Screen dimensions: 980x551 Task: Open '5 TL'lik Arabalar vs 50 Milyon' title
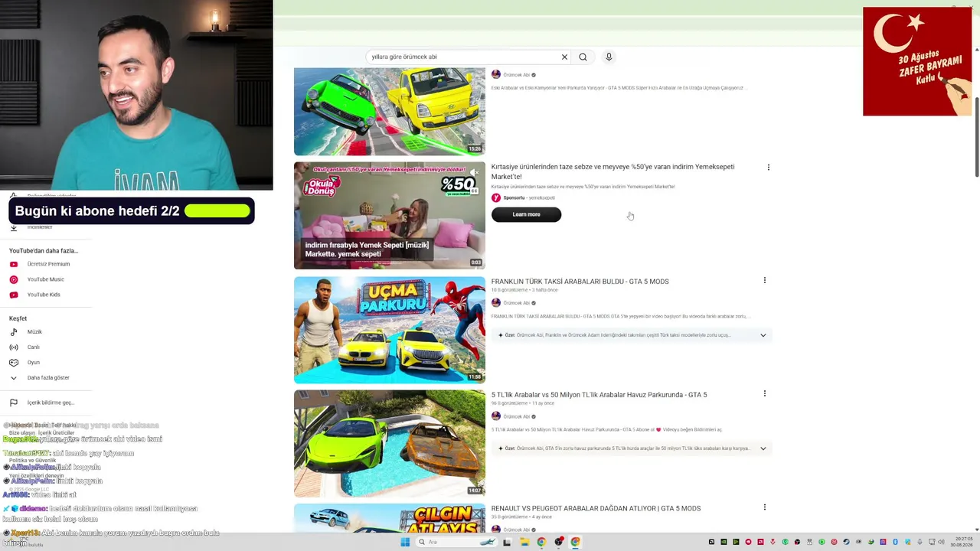tap(599, 395)
